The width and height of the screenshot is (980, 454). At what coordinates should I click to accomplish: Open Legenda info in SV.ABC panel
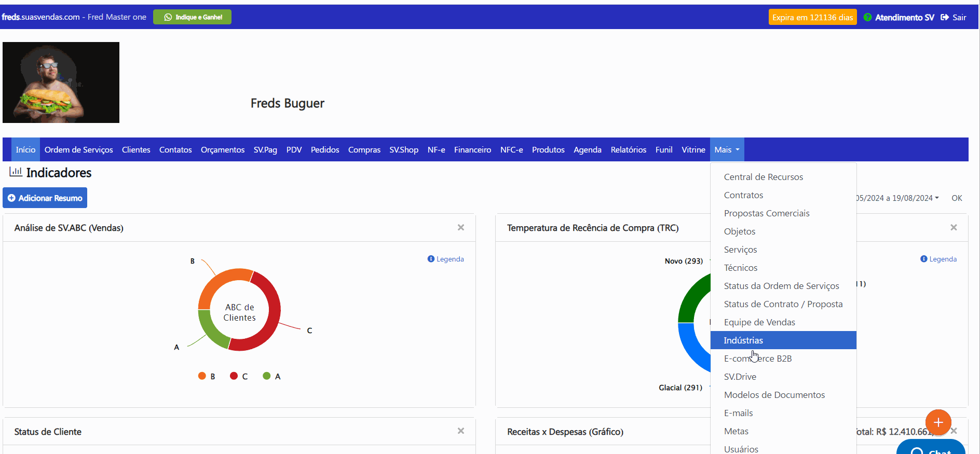pyautogui.click(x=446, y=259)
